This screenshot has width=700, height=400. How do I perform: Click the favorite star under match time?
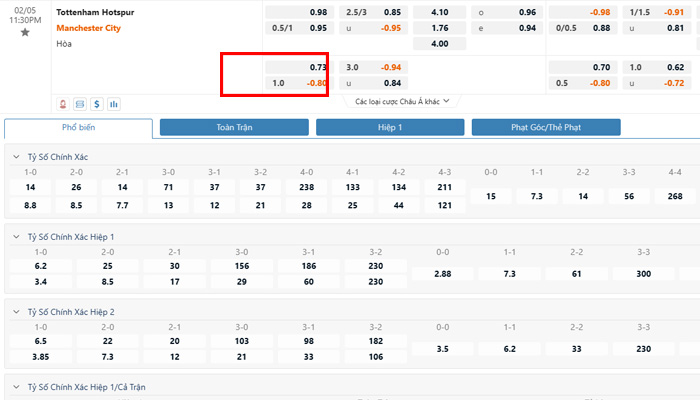coord(25,33)
